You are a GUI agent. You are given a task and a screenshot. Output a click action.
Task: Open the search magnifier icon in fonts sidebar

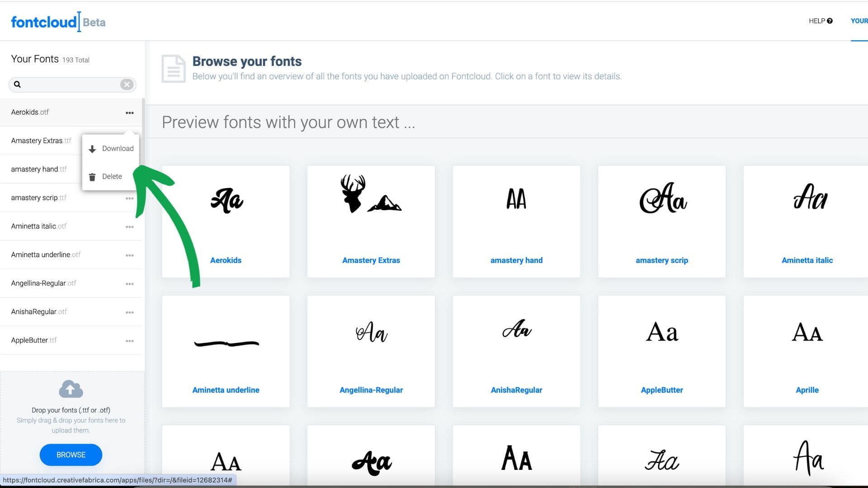[17, 84]
